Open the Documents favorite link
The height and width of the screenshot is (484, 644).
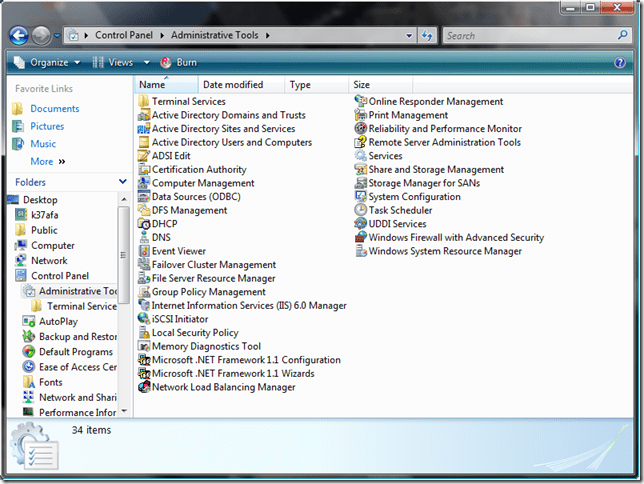(x=54, y=108)
